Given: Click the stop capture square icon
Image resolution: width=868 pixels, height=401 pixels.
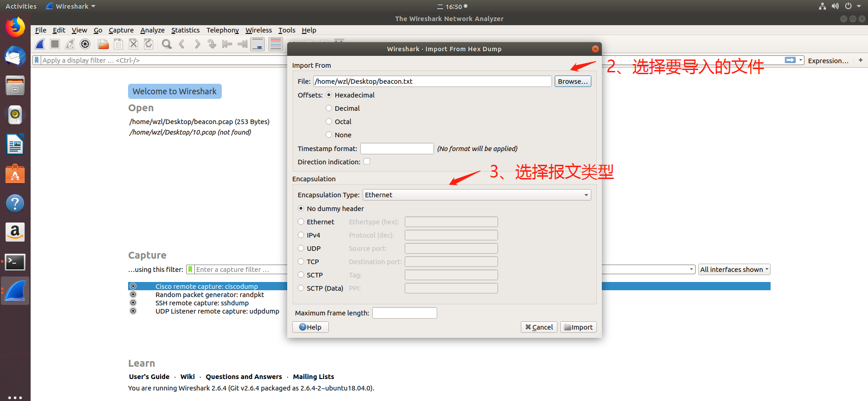Looking at the screenshot, I should 55,44.
